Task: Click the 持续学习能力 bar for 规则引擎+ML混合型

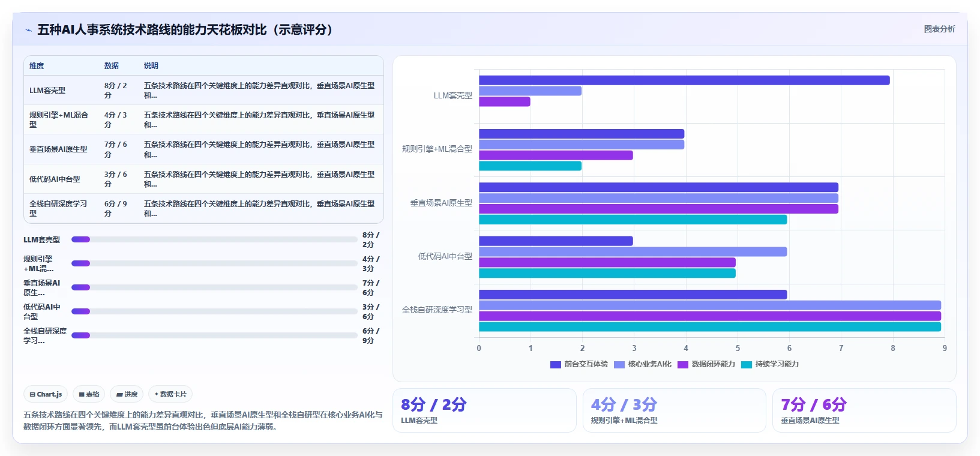Action: pyautogui.click(x=530, y=166)
